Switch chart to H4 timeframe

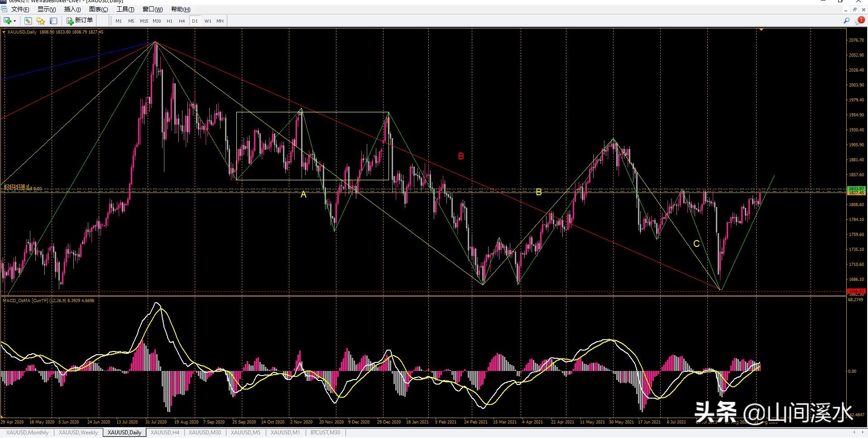pos(182,21)
